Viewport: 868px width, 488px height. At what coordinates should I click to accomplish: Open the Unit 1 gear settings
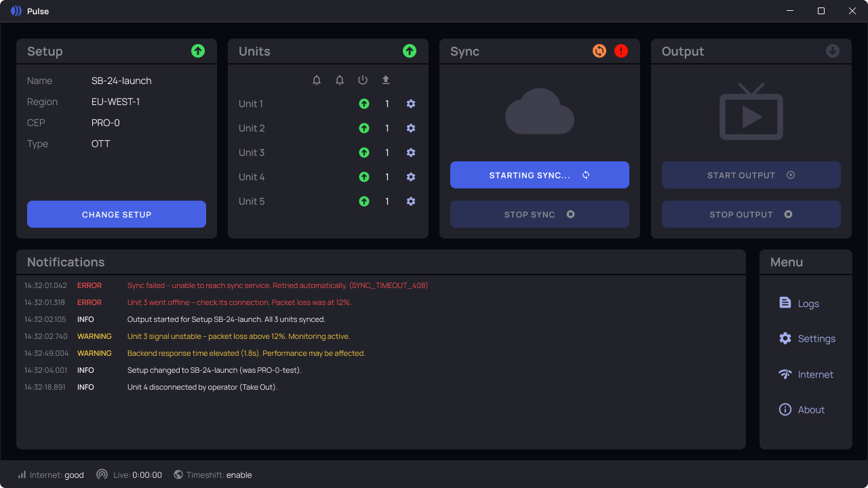coord(411,104)
